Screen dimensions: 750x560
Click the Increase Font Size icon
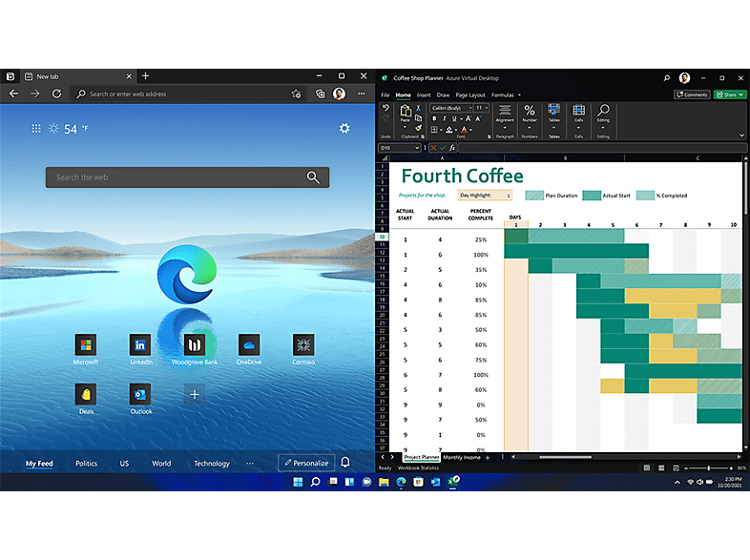pyautogui.click(x=469, y=118)
